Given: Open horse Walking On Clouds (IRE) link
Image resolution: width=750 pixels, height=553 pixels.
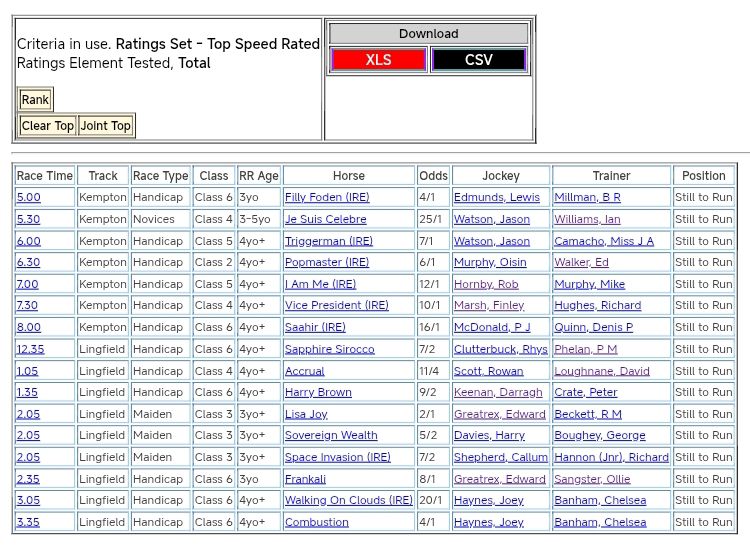Looking at the screenshot, I should [x=349, y=500].
